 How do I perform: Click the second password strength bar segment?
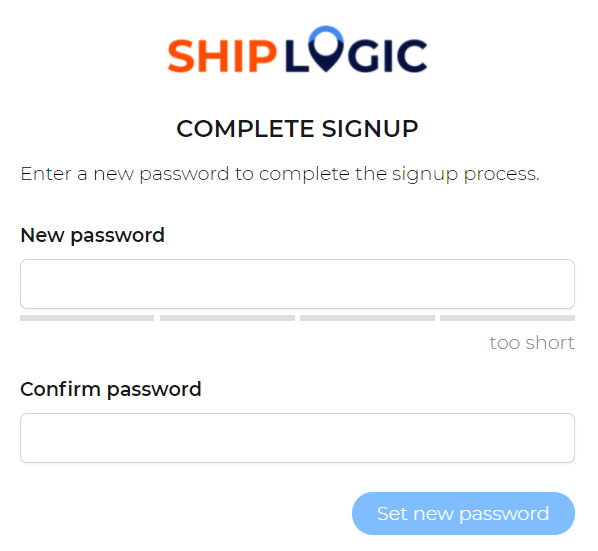(x=227, y=318)
